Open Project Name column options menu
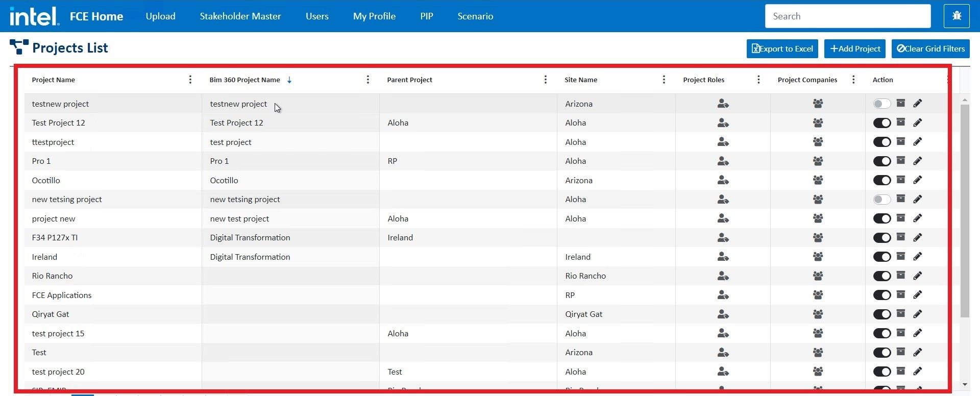This screenshot has width=980, height=396. (x=190, y=80)
